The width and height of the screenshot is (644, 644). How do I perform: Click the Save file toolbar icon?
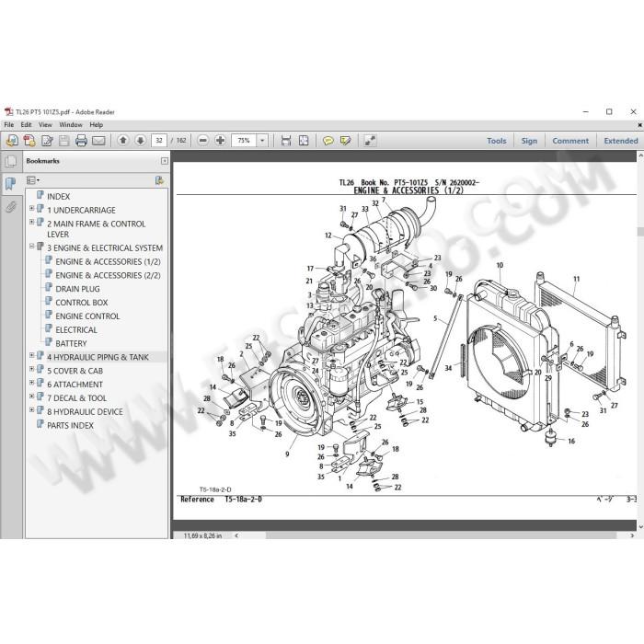pyautogui.click(x=64, y=141)
